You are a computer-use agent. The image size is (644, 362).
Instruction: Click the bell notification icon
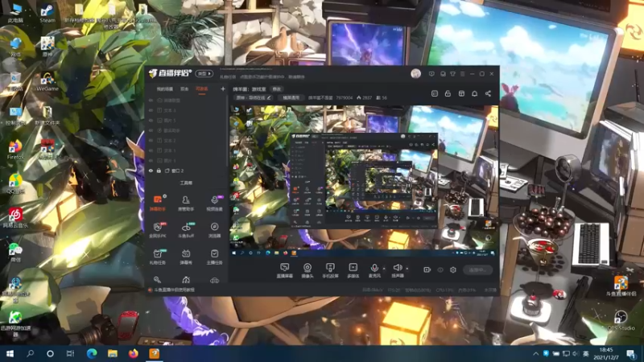pyautogui.click(x=474, y=93)
